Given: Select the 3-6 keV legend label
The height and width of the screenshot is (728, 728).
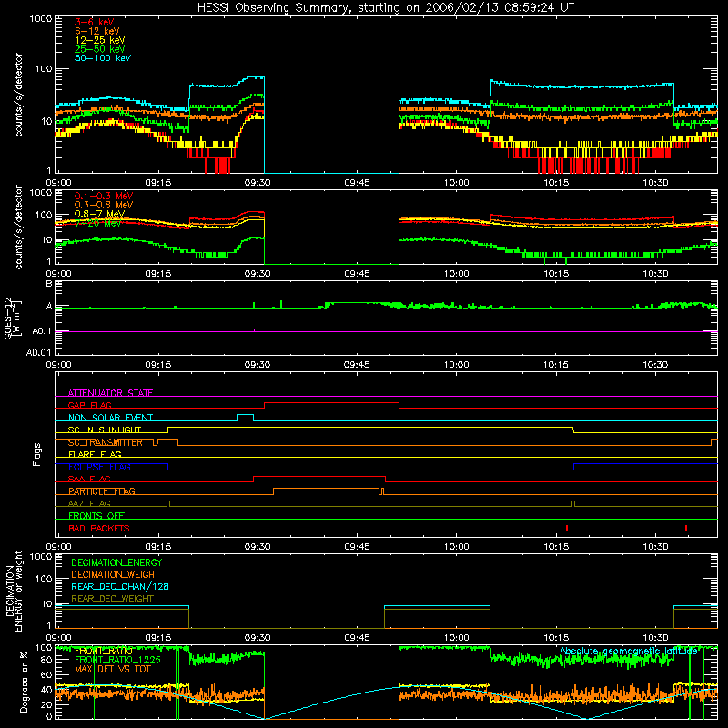Looking at the screenshot, I should point(95,22).
